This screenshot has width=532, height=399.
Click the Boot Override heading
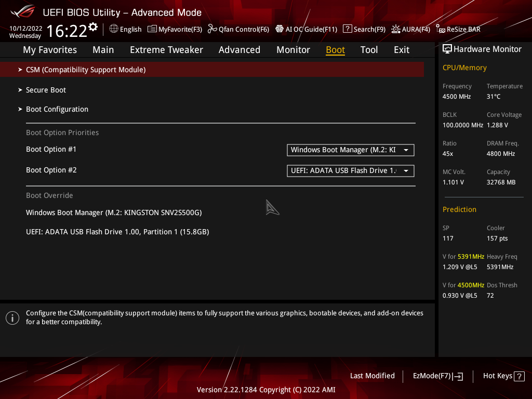pyautogui.click(x=49, y=196)
